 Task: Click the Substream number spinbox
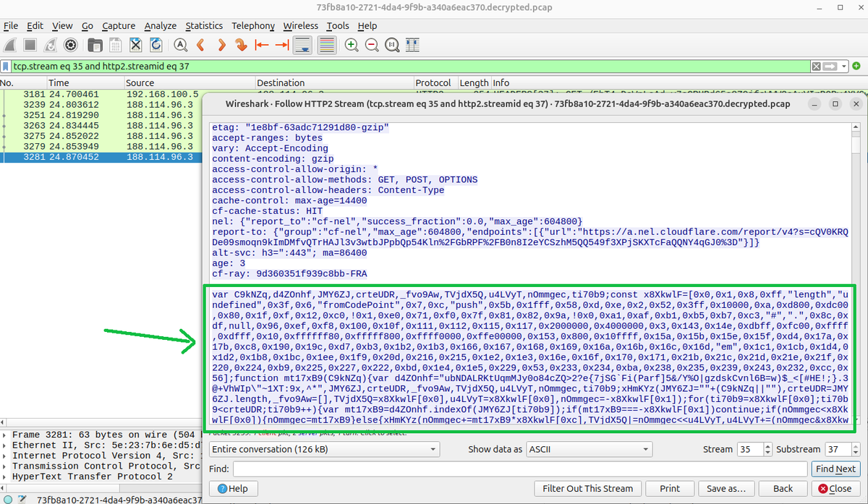[x=842, y=449]
